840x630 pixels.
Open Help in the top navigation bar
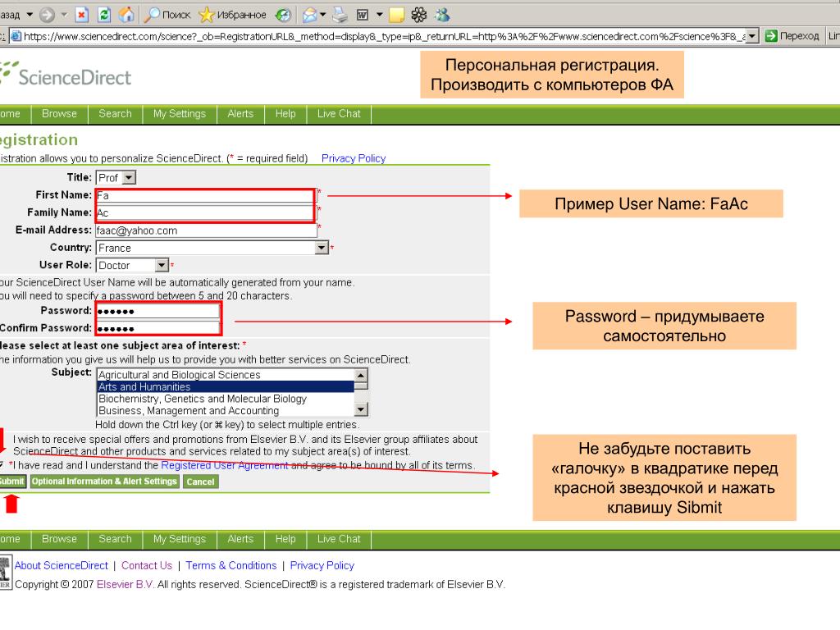(x=285, y=113)
